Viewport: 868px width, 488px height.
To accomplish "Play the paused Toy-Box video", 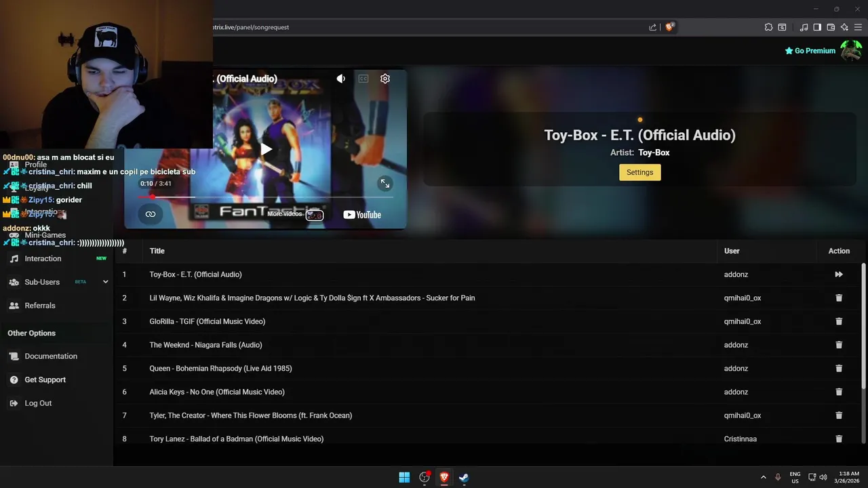I will (267, 149).
